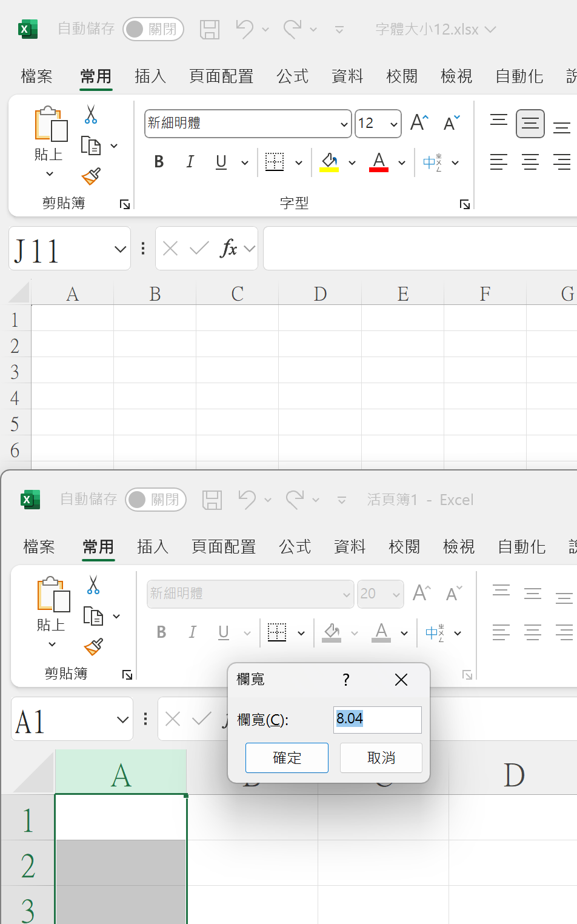Select the Cut (scissors) icon
Viewport: 577px width, 924px height.
[x=92, y=114]
